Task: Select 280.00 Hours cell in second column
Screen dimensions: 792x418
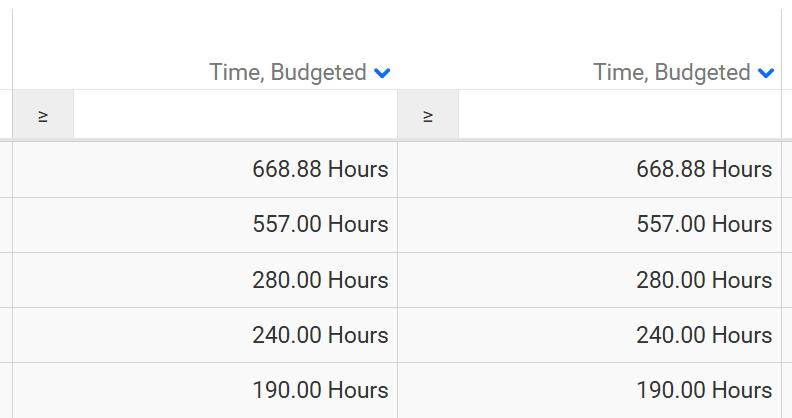Action: 704,280
